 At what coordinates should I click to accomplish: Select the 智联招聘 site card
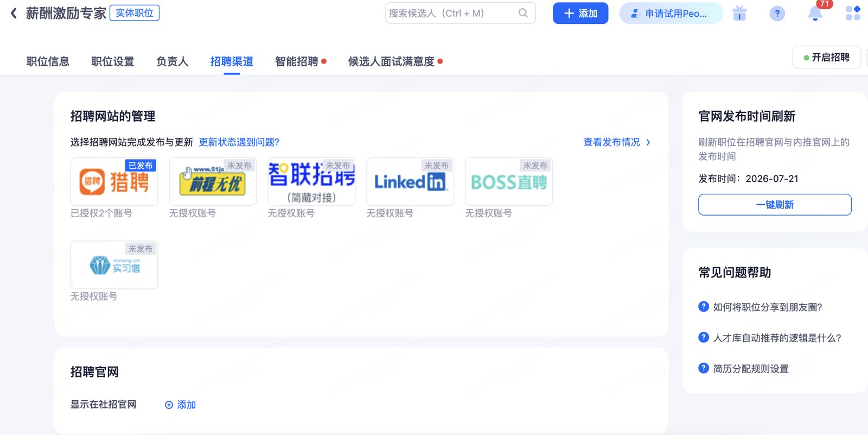[311, 181]
